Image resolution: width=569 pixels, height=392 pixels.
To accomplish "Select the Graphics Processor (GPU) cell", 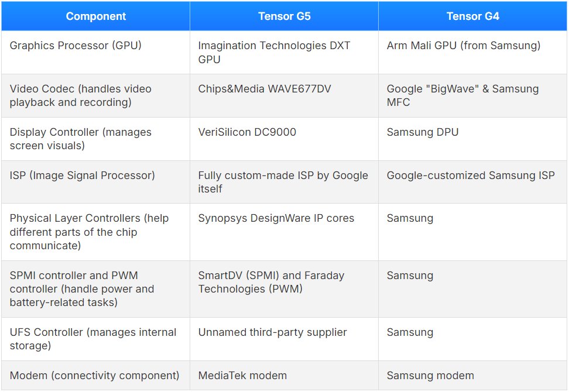I will point(76,46).
